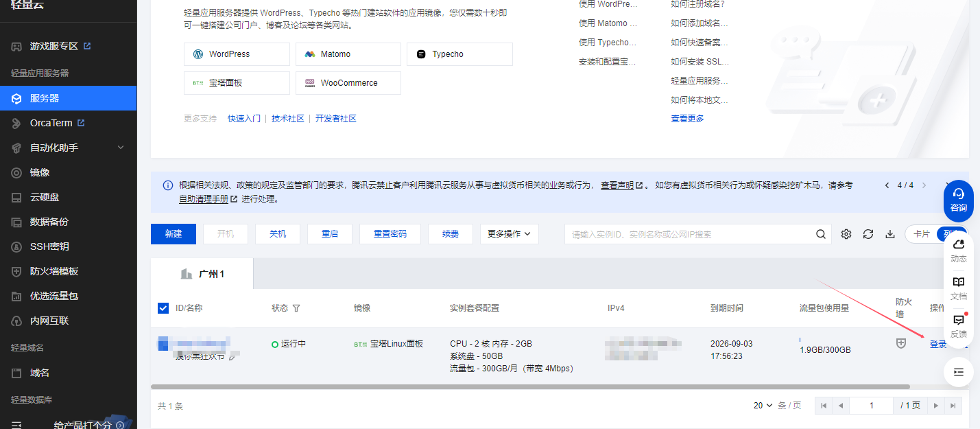The height and width of the screenshot is (429, 980).
Task: Open the 如何注册域名? help link
Action: pyautogui.click(x=697, y=4)
